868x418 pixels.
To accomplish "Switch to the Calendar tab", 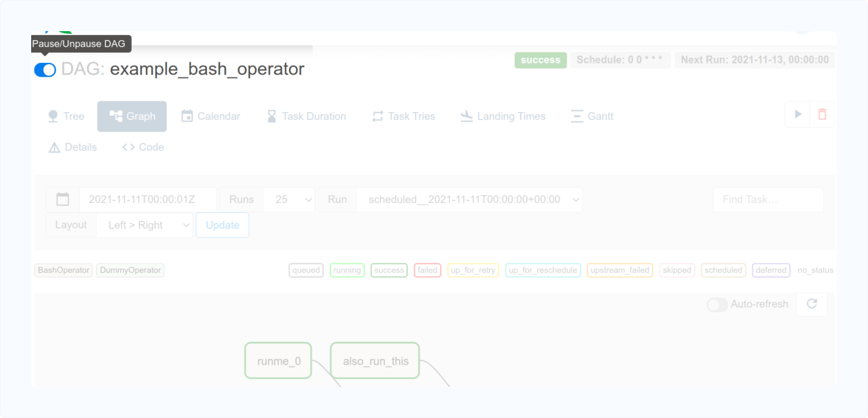I will [210, 116].
